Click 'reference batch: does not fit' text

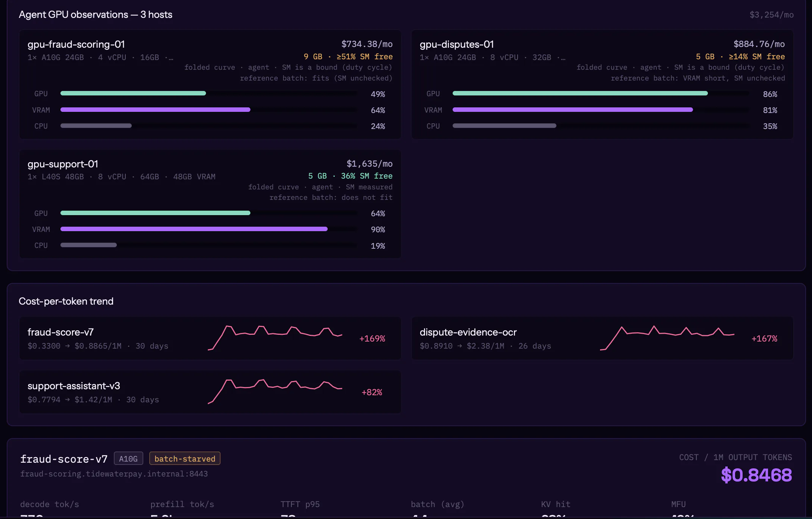coord(331,198)
